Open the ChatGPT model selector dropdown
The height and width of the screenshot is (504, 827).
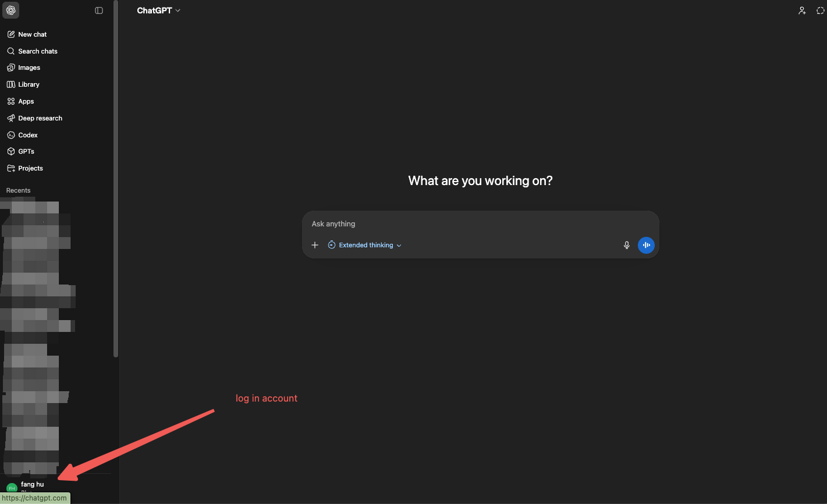click(158, 10)
